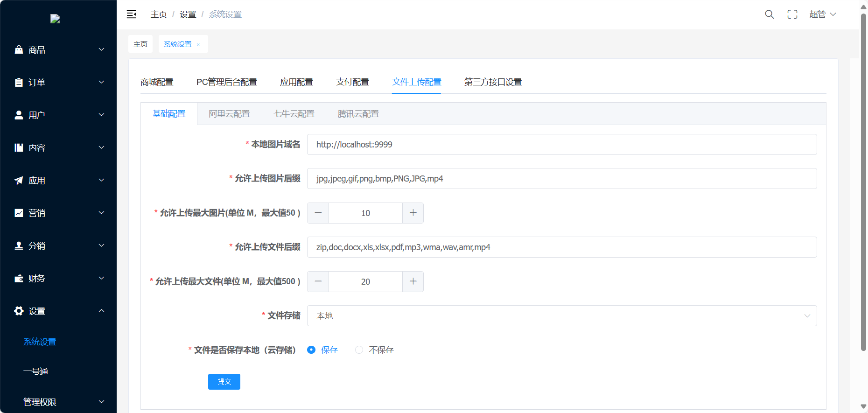868x413 pixels.
Task: Expand the 分销 menu
Action: 58,245
